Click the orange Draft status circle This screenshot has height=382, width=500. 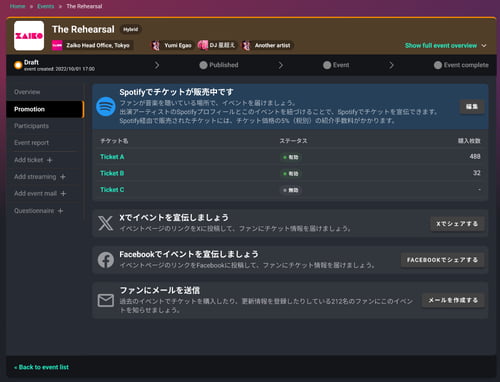click(18, 65)
